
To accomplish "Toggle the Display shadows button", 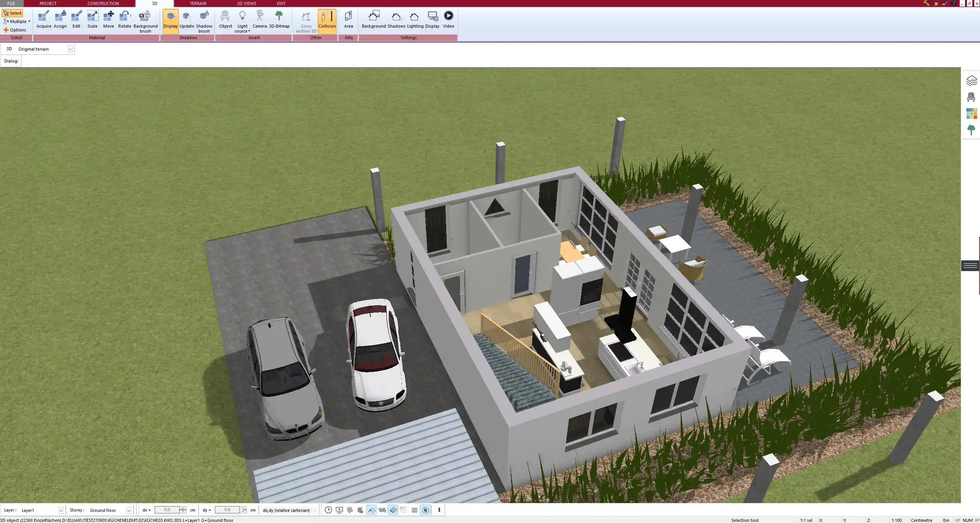I will pyautogui.click(x=171, y=21).
